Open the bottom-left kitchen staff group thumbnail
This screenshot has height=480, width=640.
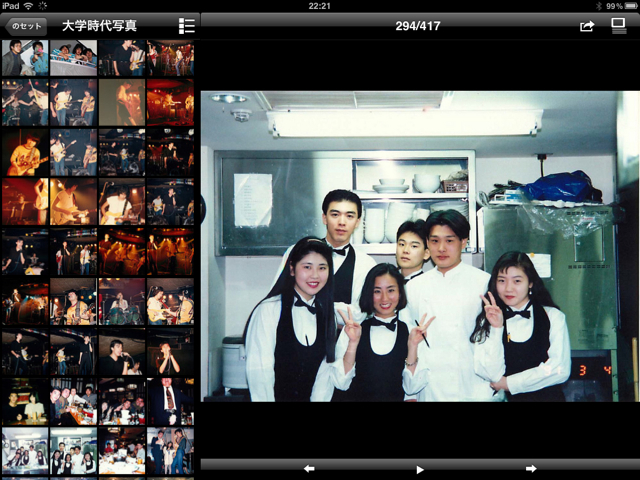[25, 450]
